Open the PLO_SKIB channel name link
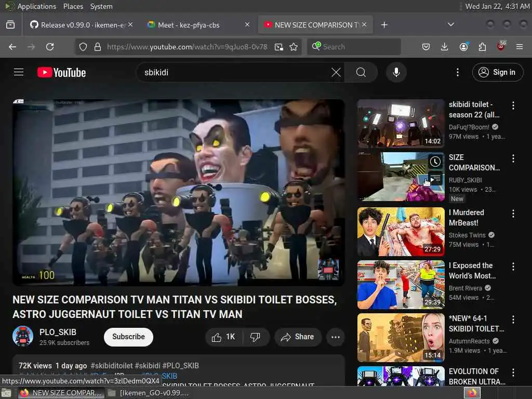Viewport: 532px width, 399px height. coord(58,332)
